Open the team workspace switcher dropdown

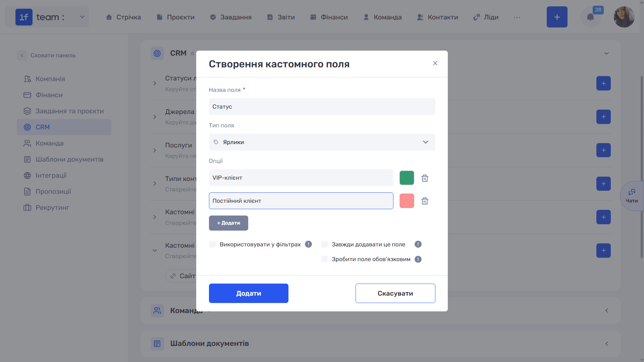click(82, 17)
